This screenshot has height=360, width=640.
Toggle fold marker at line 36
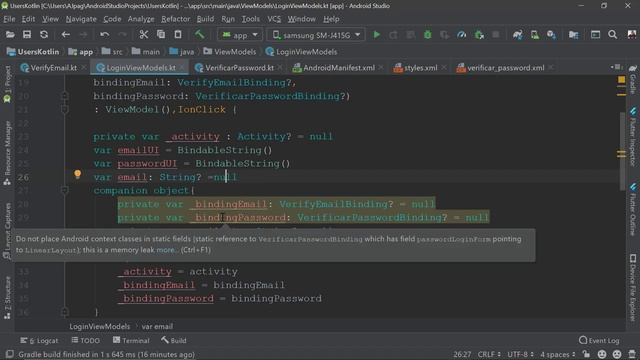(x=64, y=312)
